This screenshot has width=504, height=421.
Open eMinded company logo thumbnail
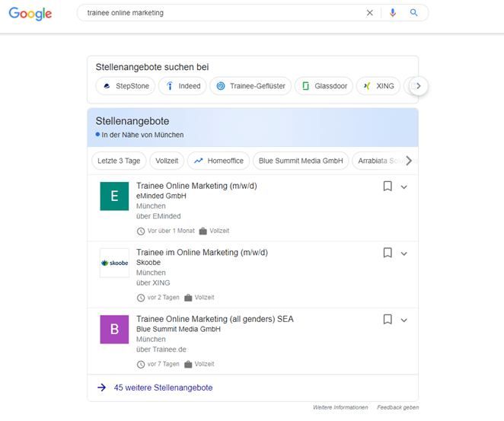coord(114,196)
